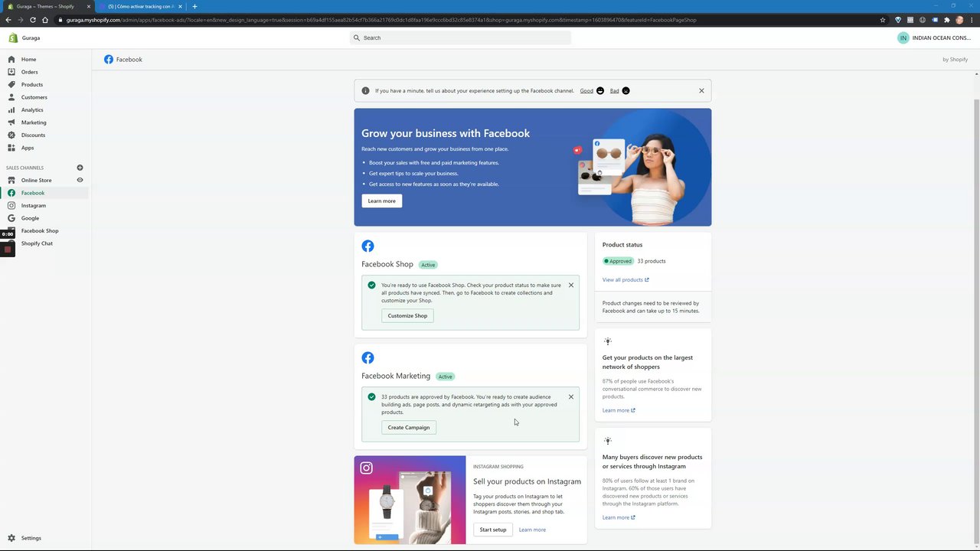Click the Customize Shop button

407,315
